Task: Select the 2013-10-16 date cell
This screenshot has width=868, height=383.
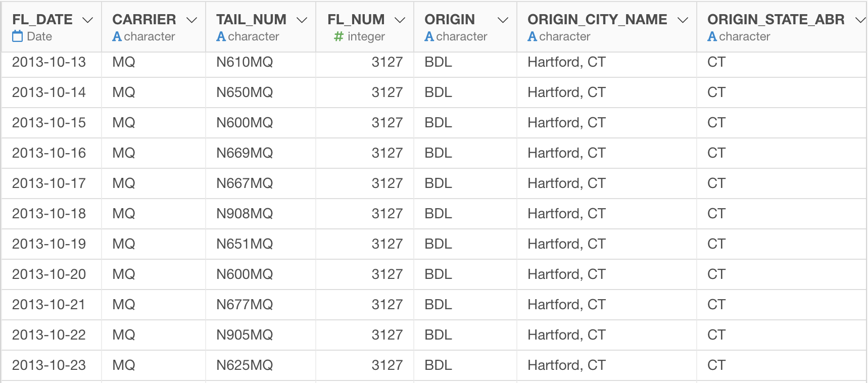Action: pos(49,153)
